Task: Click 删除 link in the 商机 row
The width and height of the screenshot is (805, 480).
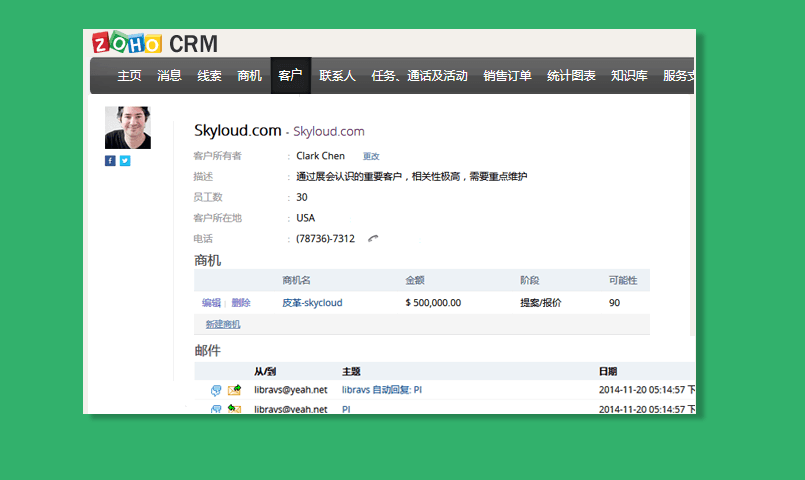Action: pyautogui.click(x=241, y=303)
